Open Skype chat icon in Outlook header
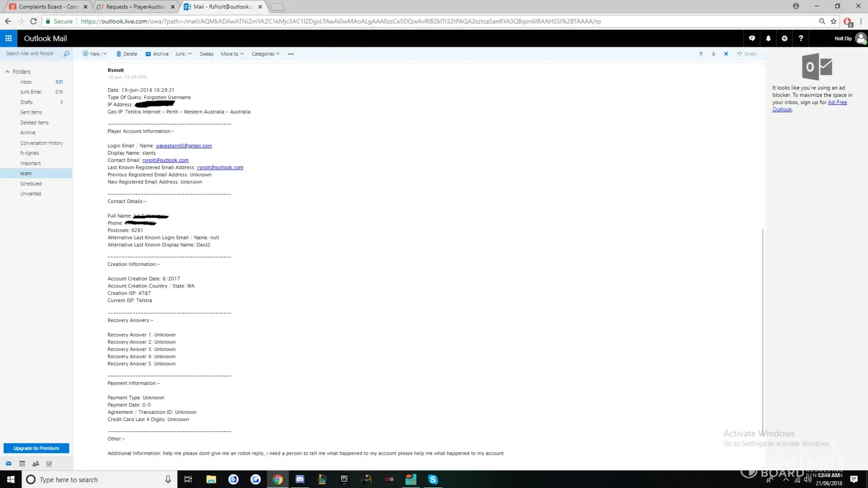This screenshot has height=488, width=868. coord(752,39)
